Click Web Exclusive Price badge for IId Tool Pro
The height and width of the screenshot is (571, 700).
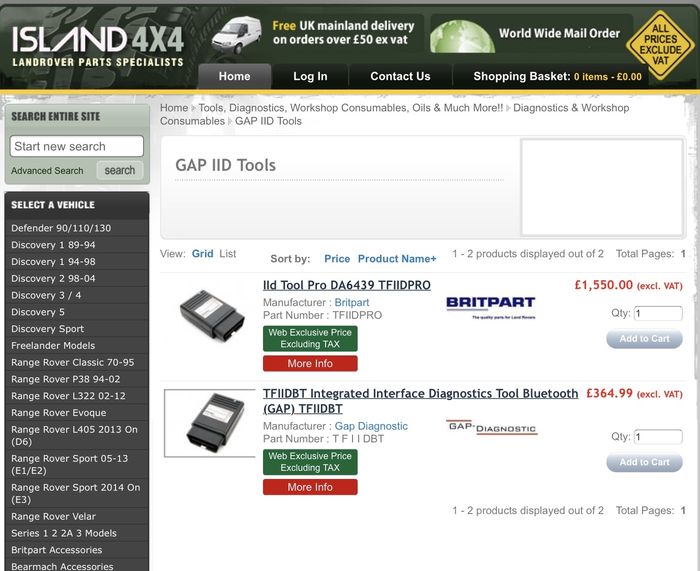tap(310, 338)
